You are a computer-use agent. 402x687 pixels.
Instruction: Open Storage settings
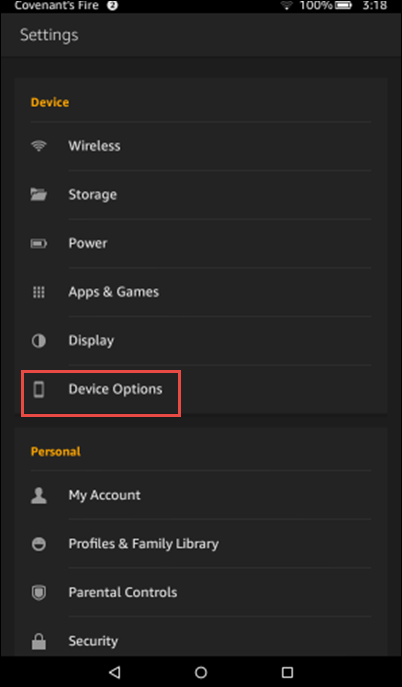point(201,195)
